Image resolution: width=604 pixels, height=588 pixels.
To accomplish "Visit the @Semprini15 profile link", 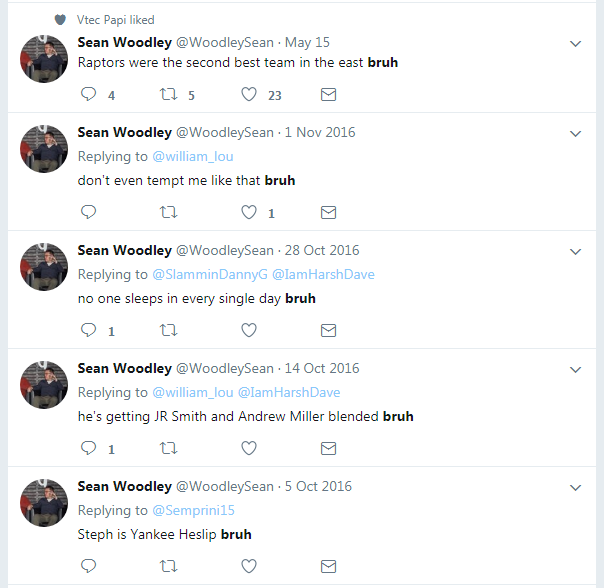I will [193, 510].
